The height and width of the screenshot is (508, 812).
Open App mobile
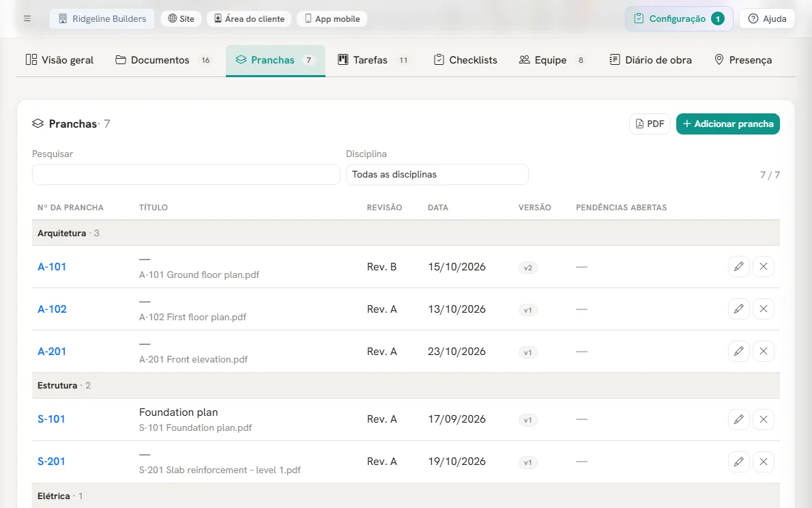click(332, 18)
